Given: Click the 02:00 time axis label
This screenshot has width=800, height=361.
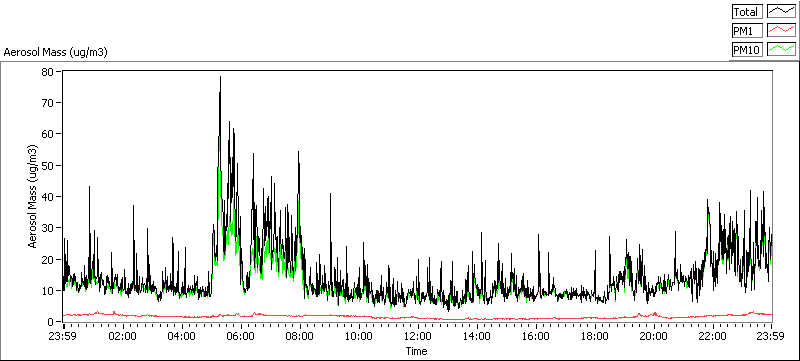Looking at the screenshot, I should tap(123, 336).
